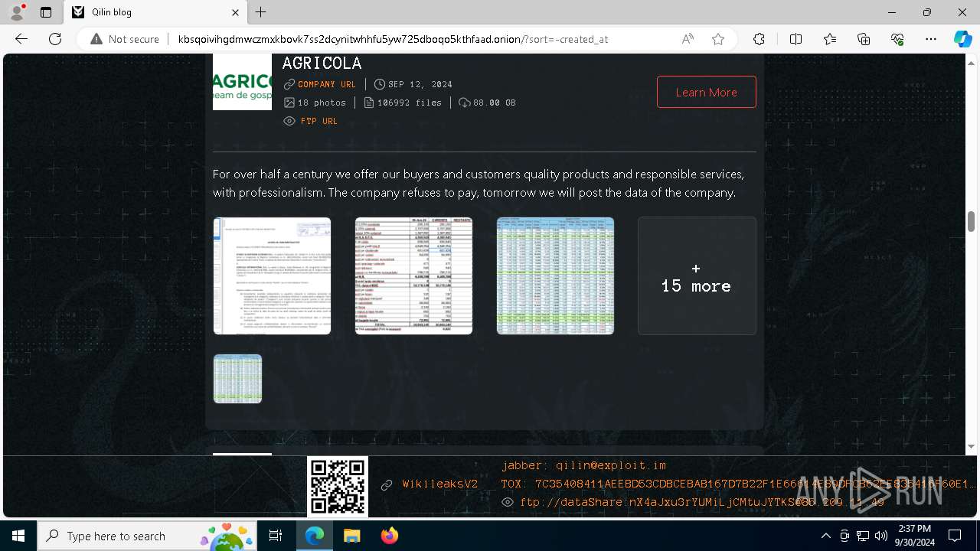Open the Copilot sidebar
The width and height of the screenshot is (980, 551).
[x=962, y=39]
